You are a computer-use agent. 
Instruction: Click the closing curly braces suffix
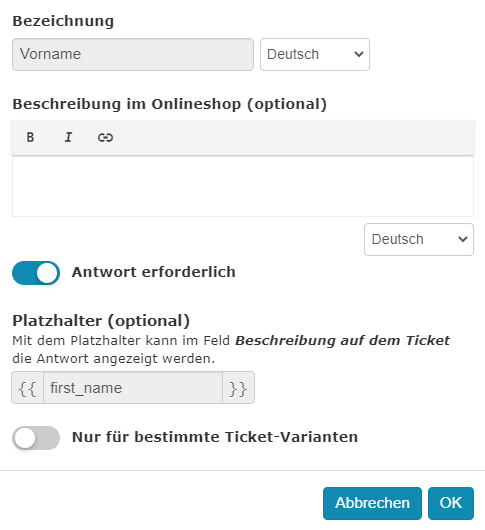(x=238, y=388)
